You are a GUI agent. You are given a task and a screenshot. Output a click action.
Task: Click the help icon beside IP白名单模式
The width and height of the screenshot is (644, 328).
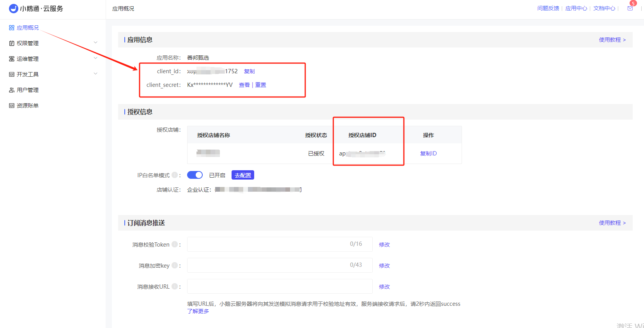click(x=175, y=175)
